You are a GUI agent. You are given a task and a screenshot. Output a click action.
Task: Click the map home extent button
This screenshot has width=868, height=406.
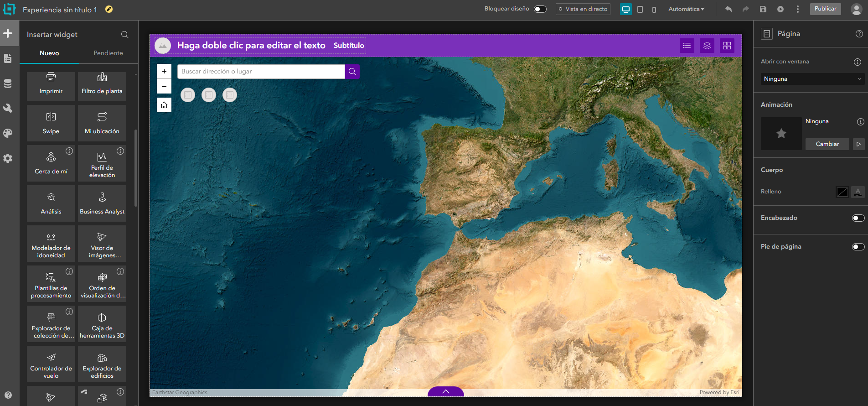pyautogui.click(x=164, y=105)
